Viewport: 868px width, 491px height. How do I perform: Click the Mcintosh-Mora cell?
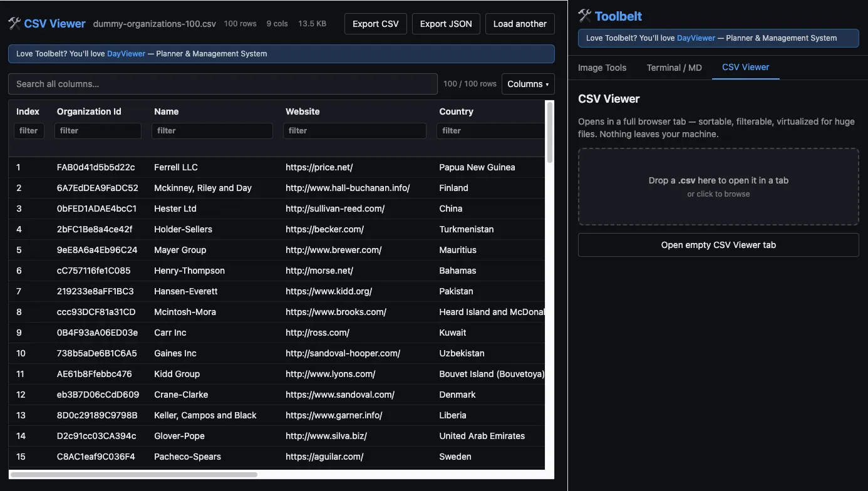185,312
